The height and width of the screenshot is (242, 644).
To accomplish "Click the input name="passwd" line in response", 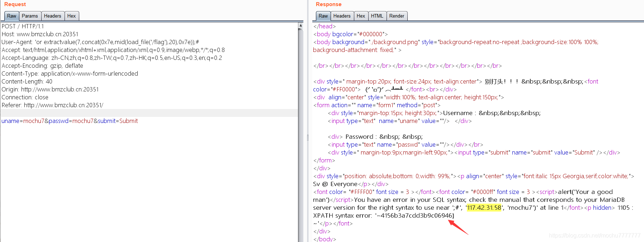I will (x=405, y=144).
